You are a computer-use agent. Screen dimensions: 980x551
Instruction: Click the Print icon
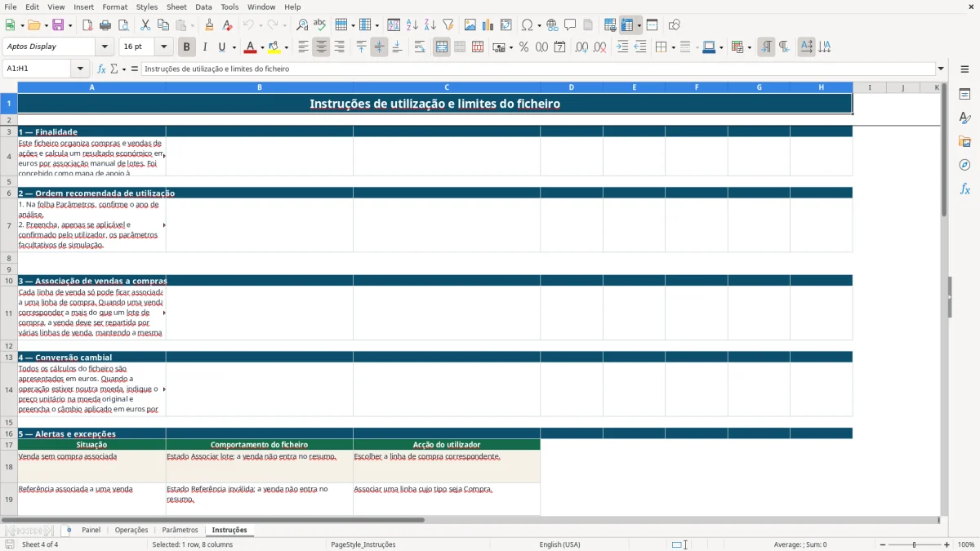(105, 25)
